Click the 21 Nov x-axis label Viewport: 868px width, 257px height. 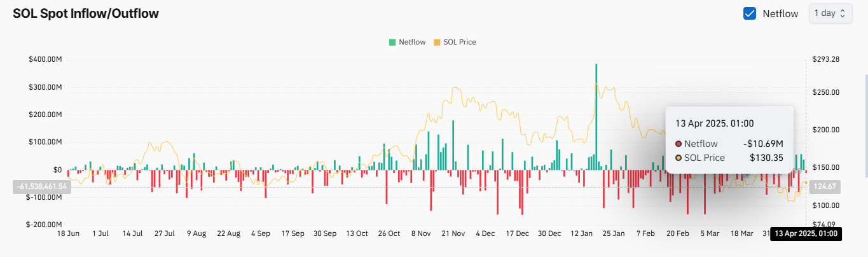point(452,233)
